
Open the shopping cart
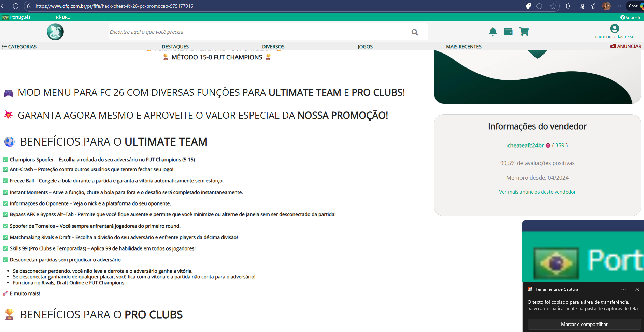click(524, 32)
